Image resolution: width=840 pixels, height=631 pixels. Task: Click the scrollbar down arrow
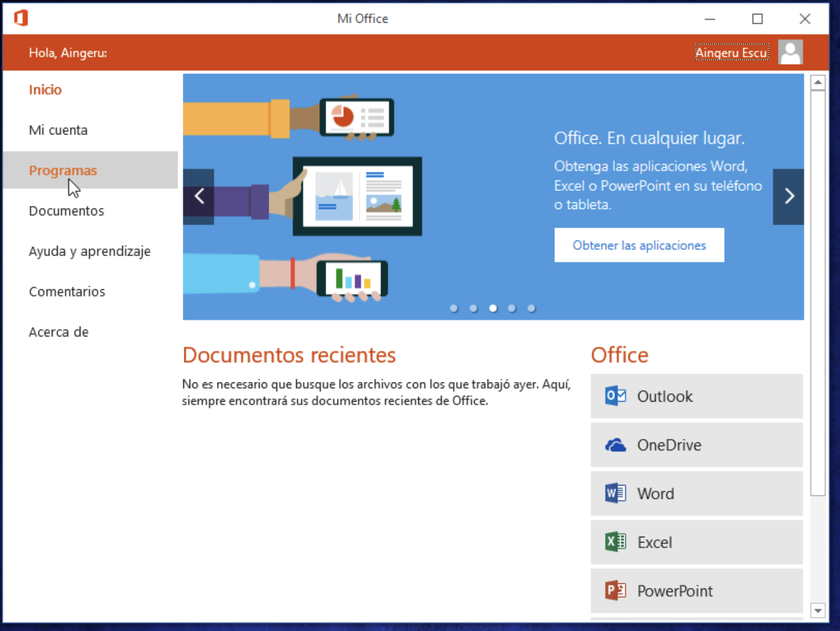pos(818,611)
